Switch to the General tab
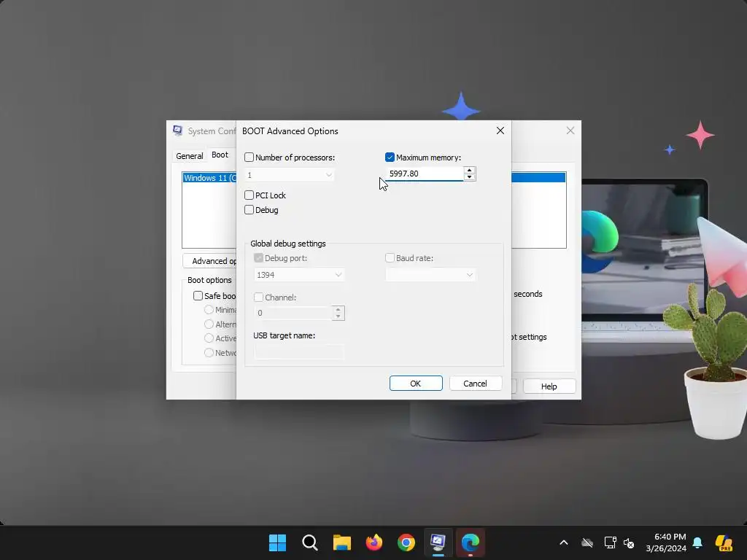747x560 pixels. (x=190, y=156)
